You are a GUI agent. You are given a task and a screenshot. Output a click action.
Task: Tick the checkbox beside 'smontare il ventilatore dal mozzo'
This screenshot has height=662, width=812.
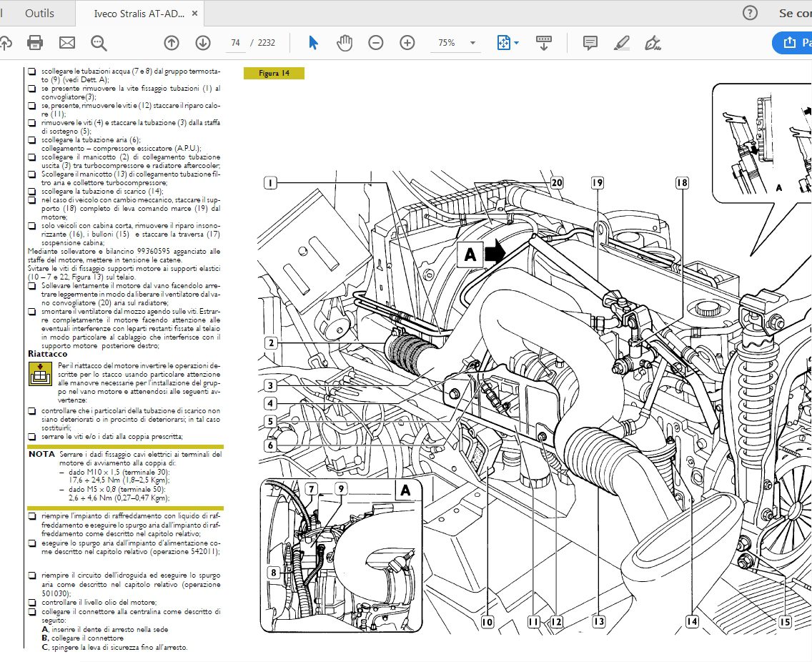coord(32,312)
